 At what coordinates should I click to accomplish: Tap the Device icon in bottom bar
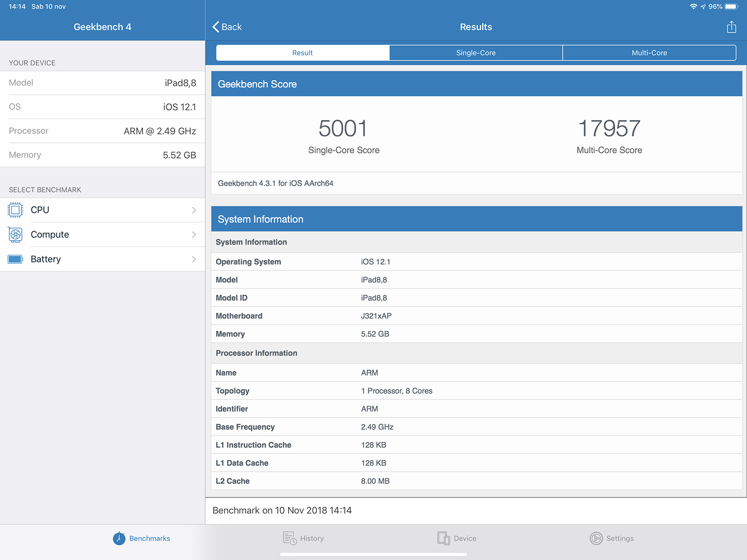click(444, 539)
